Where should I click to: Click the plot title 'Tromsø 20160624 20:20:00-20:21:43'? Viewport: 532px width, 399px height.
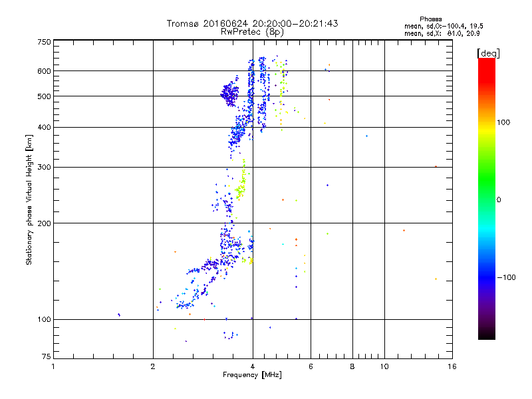[252, 23]
